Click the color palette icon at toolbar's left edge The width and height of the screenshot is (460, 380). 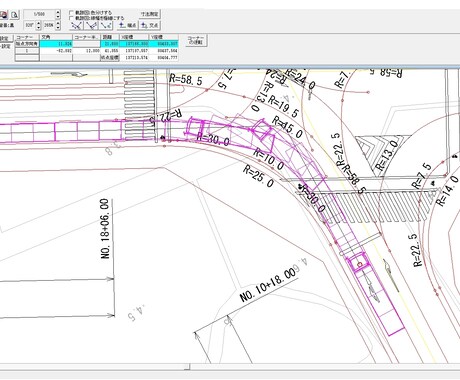click(3, 15)
